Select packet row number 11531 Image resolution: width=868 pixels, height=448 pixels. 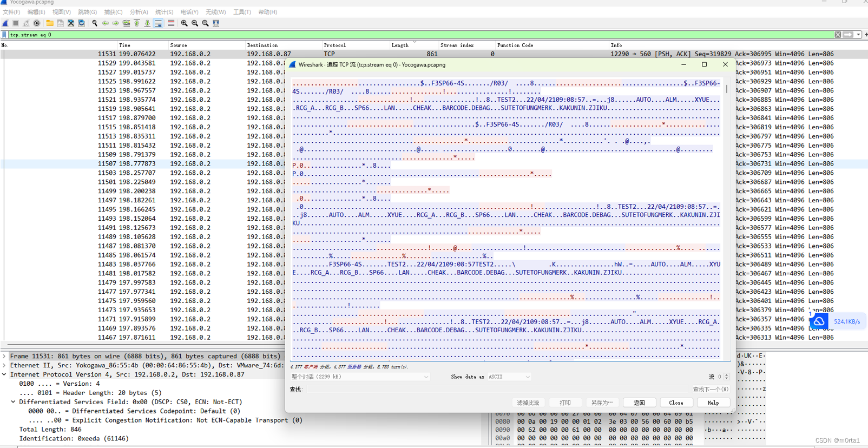[433, 54]
